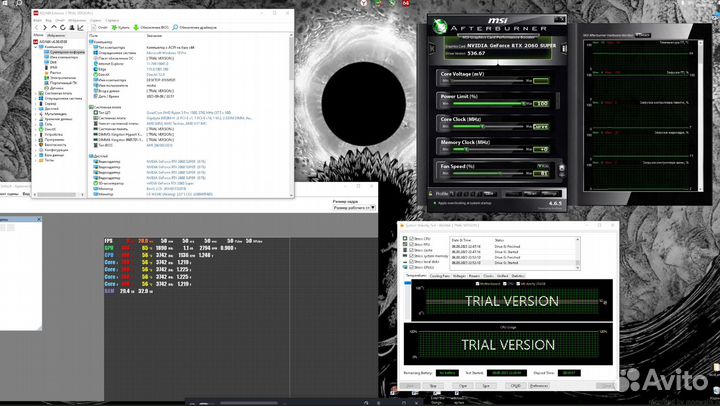The height and width of the screenshot is (406, 720).
Task: Click the Afterburner right side info button
Action: point(564,48)
